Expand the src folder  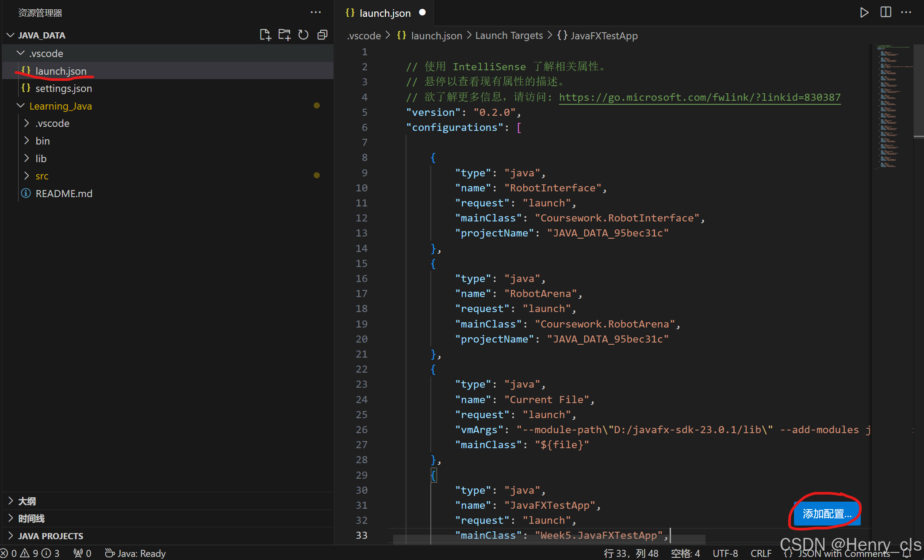click(x=42, y=176)
